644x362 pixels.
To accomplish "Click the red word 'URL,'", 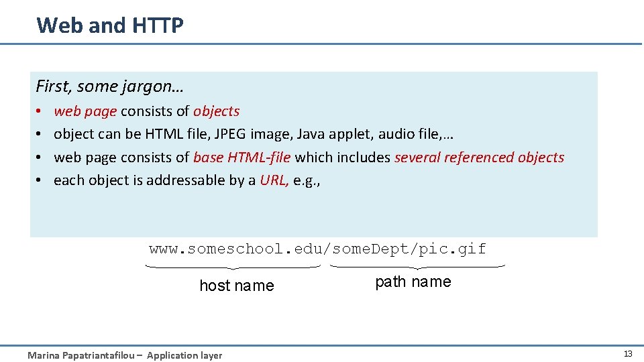I will (x=274, y=180).
